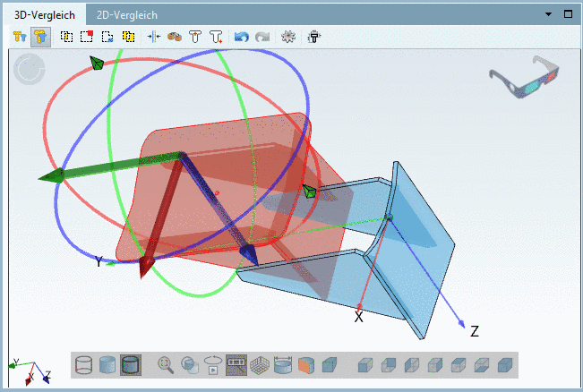Click the 3D grid mesh icon

260,365
